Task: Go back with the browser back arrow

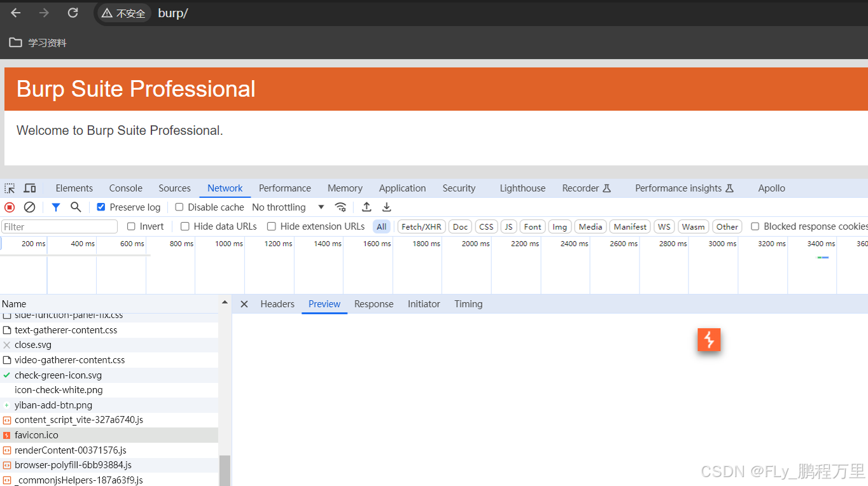Action: click(x=16, y=13)
